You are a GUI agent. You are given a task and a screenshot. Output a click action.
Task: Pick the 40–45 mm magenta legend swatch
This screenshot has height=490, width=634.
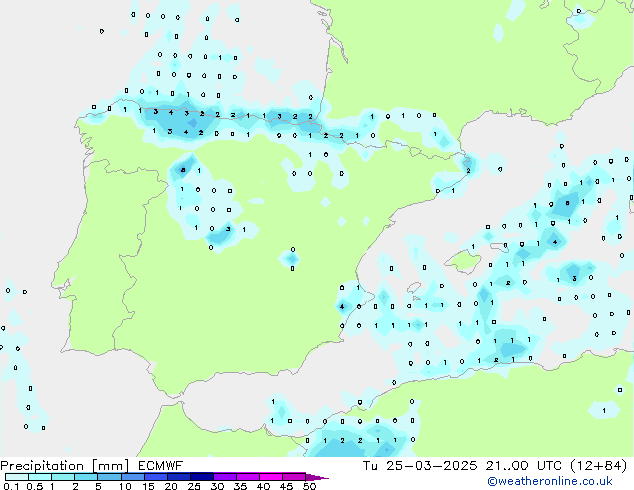271,477
